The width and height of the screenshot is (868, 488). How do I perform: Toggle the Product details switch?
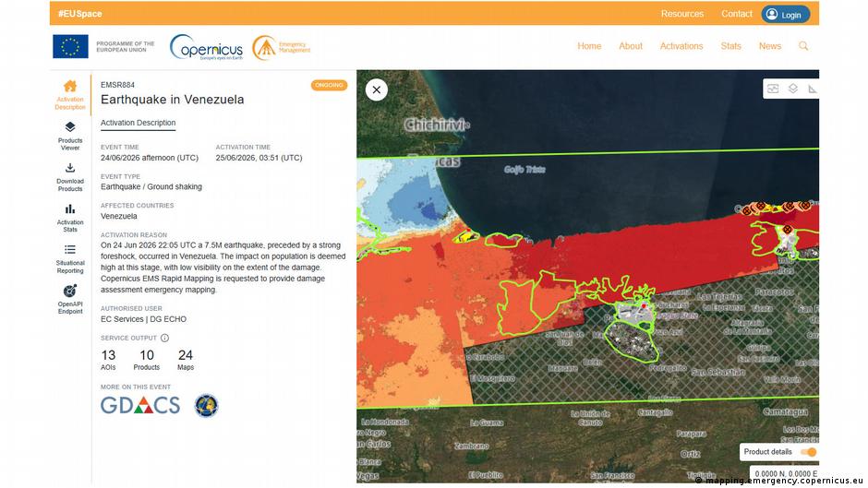[809, 452]
